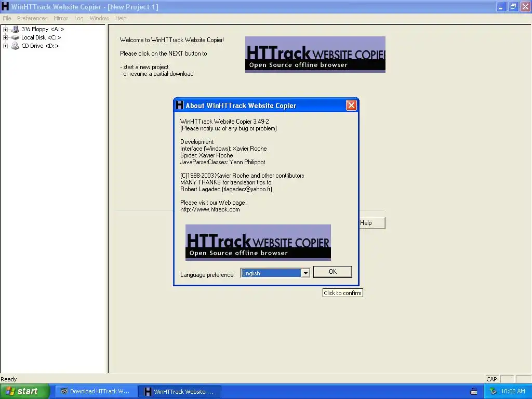This screenshot has height=399, width=532.
Task: Click OK in the About dialog
Action: (332, 272)
